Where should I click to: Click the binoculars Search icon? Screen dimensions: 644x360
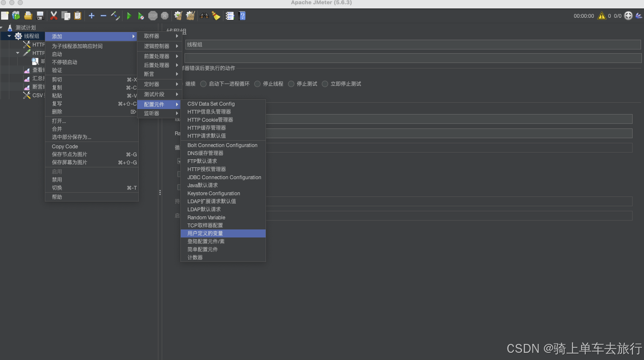click(204, 16)
